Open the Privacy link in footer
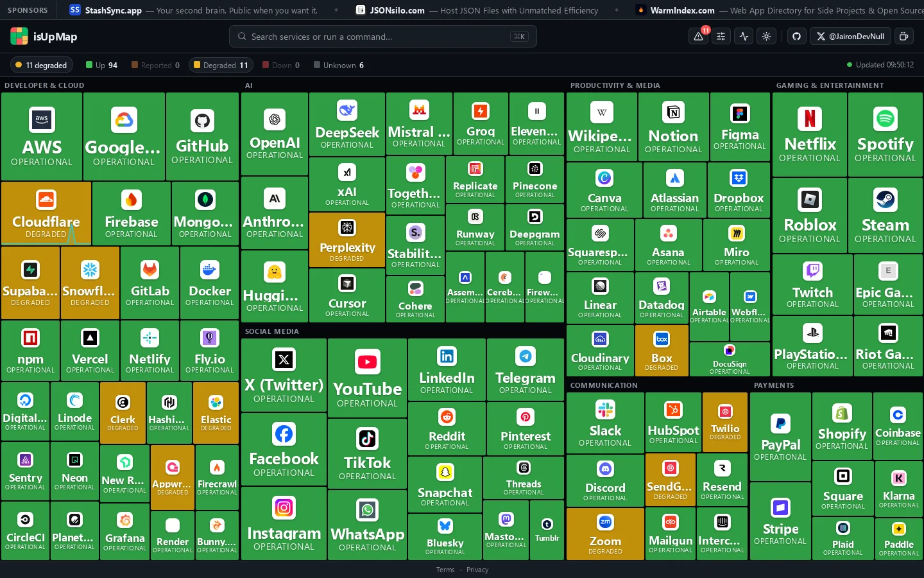Screen dimensions: 924x578 (x=477, y=570)
